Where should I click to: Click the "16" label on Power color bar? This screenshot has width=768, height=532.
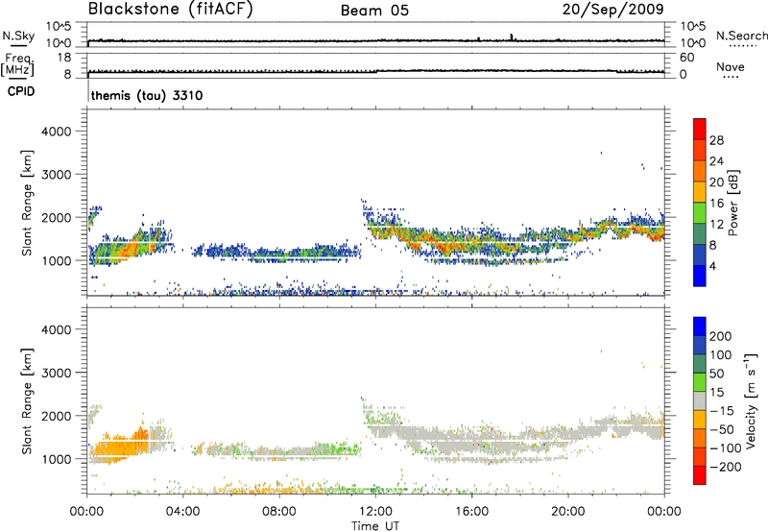point(716,204)
